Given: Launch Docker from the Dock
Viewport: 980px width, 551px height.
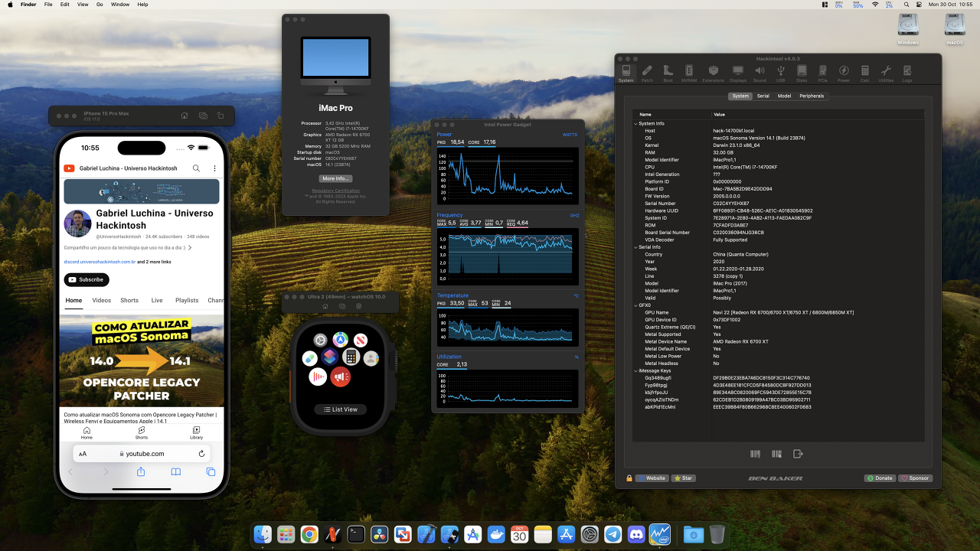Looking at the screenshot, I should click(496, 534).
